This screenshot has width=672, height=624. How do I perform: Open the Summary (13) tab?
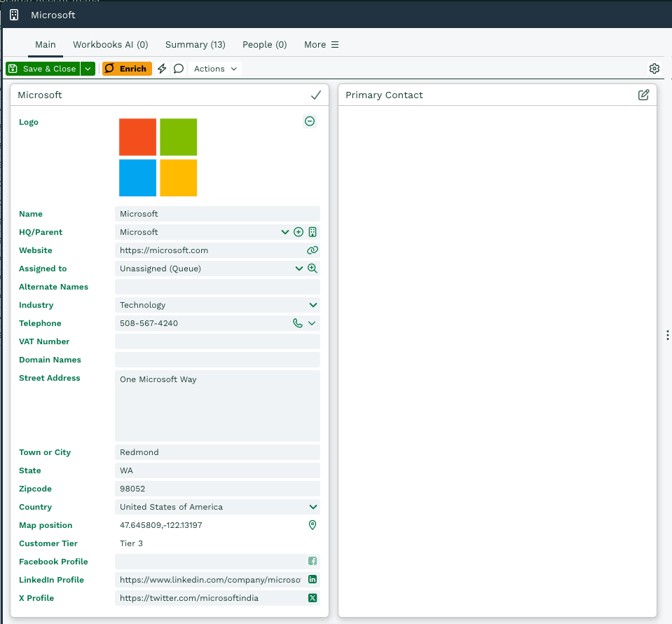click(196, 45)
